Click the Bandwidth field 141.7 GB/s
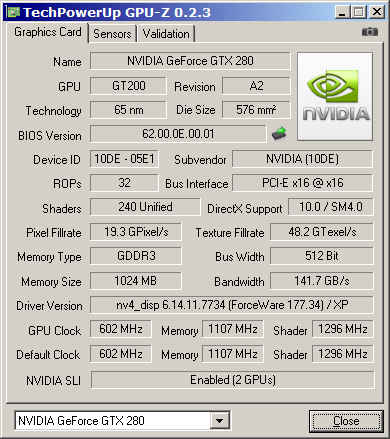 click(x=322, y=281)
